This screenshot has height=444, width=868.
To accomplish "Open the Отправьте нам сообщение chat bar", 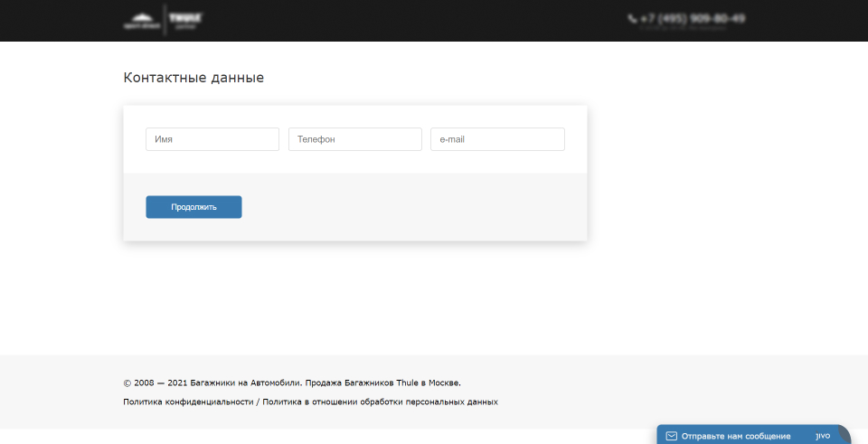I will pos(736,436).
